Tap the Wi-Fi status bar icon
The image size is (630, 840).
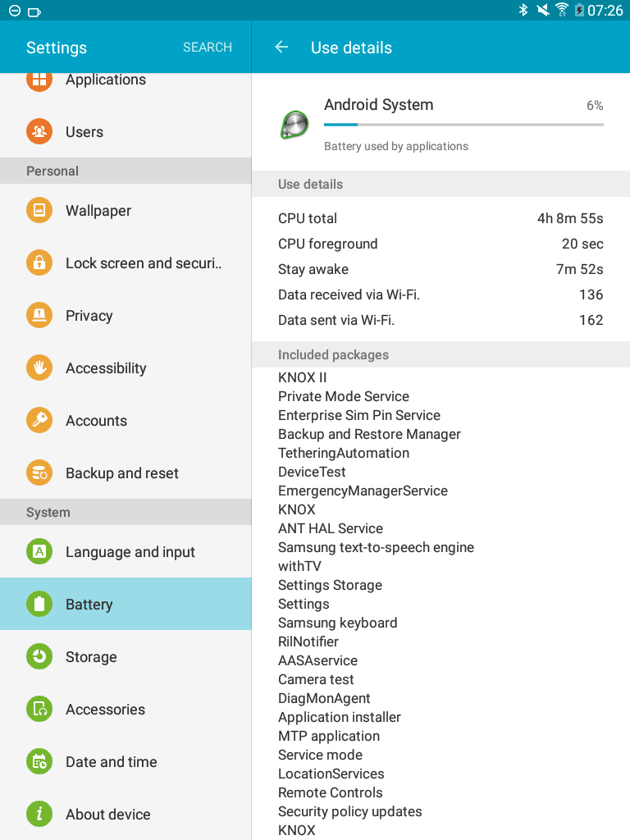[561, 10]
